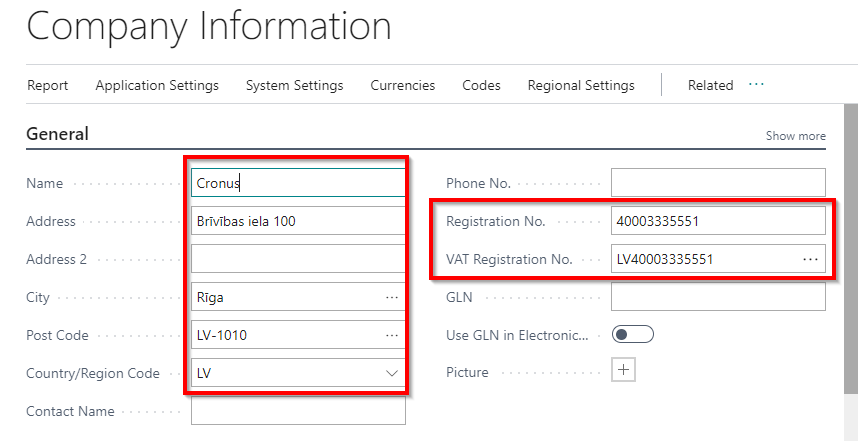Click Show more in General section
The width and height of the screenshot is (863, 441).
795,135
